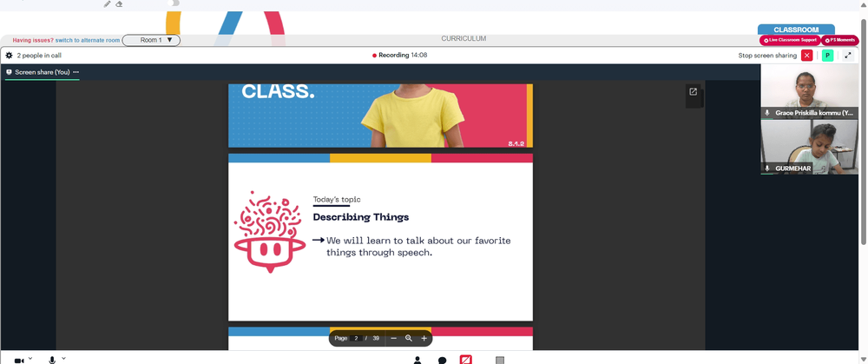The height and width of the screenshot is (364, 868).
Task: Switch to the CURRICULUM tab
Action: [464, 39]
